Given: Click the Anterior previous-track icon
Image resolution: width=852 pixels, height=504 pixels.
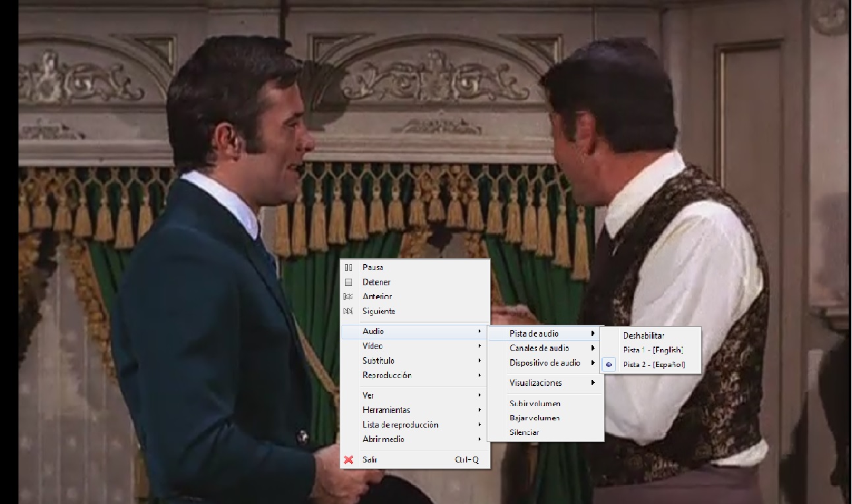Looking at the screenshot, I should pos(348,296).
